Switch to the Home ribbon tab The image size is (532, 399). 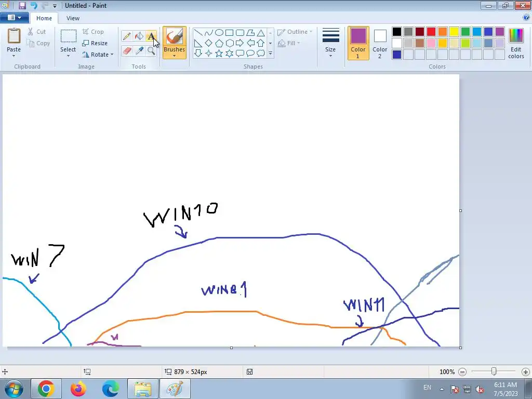pos(44,18)
